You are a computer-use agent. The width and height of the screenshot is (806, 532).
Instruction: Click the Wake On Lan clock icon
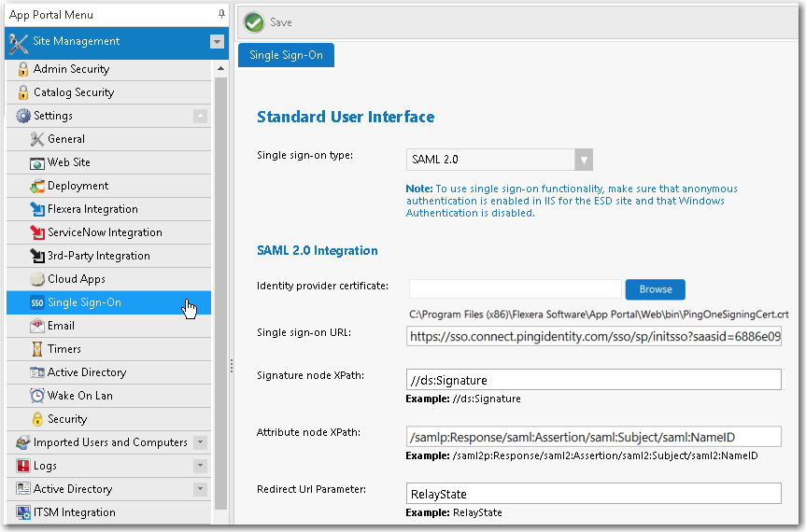[37, 396]
